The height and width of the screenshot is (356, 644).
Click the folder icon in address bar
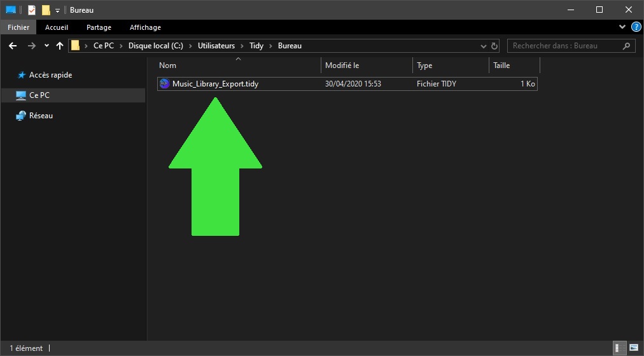coord(75,46)
